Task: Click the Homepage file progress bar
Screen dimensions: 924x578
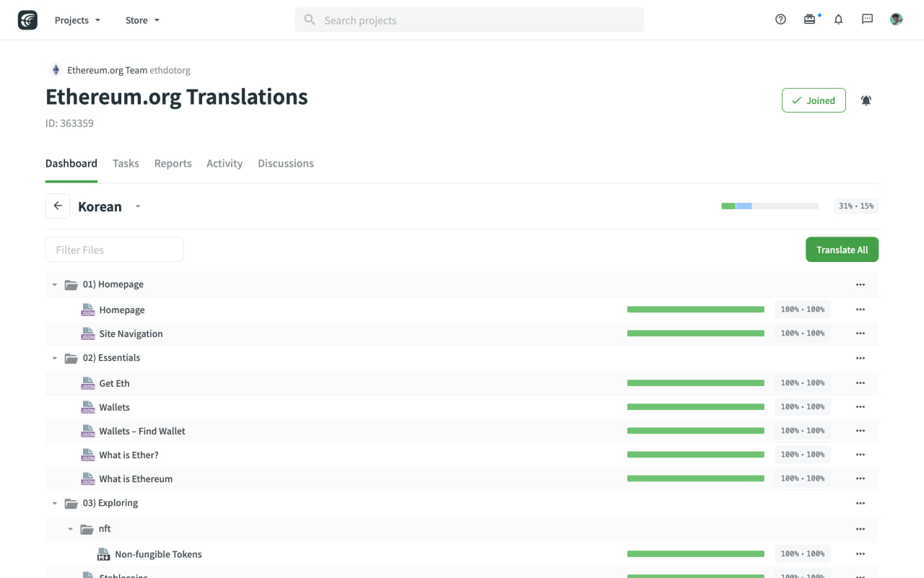Action: click(695, 310)
